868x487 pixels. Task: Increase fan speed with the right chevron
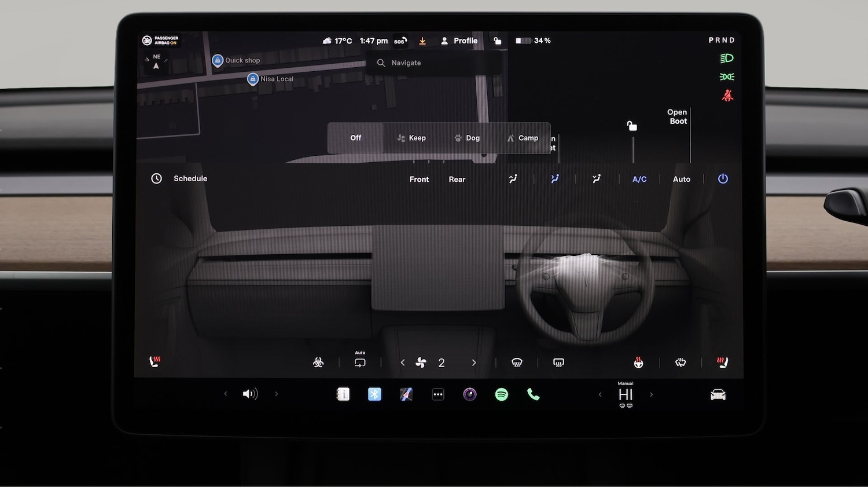coord(474,362)
